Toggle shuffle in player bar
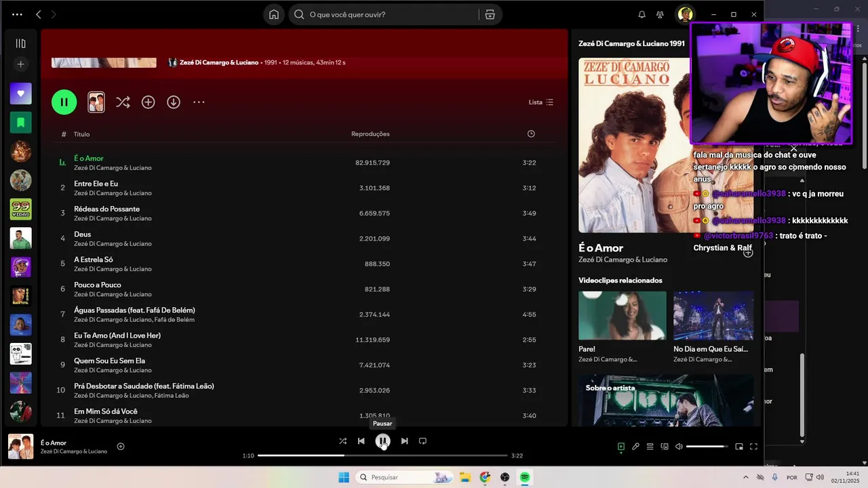The image size is (868, 488). (x=342, y=441)
